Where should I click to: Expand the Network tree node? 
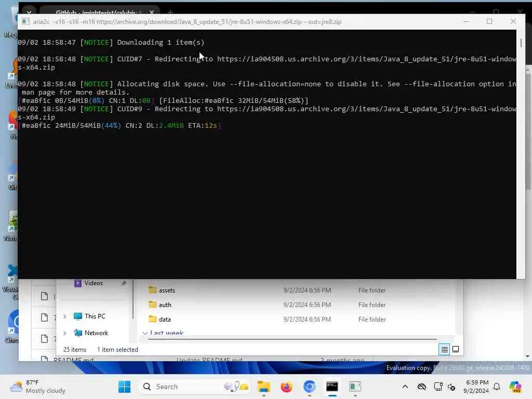coord(65,333)
